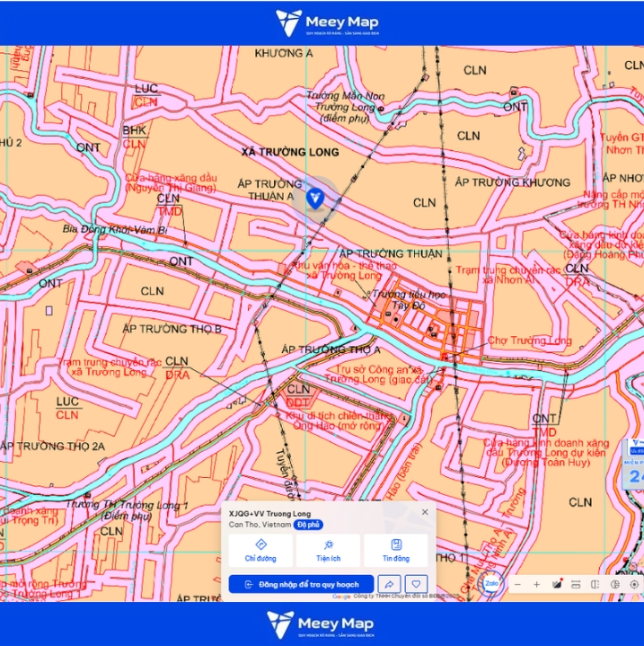The image size is (644, 646).
Task: Click Bia Đồng Khởi-Vàm Bi label
Action: click(115, 229)
